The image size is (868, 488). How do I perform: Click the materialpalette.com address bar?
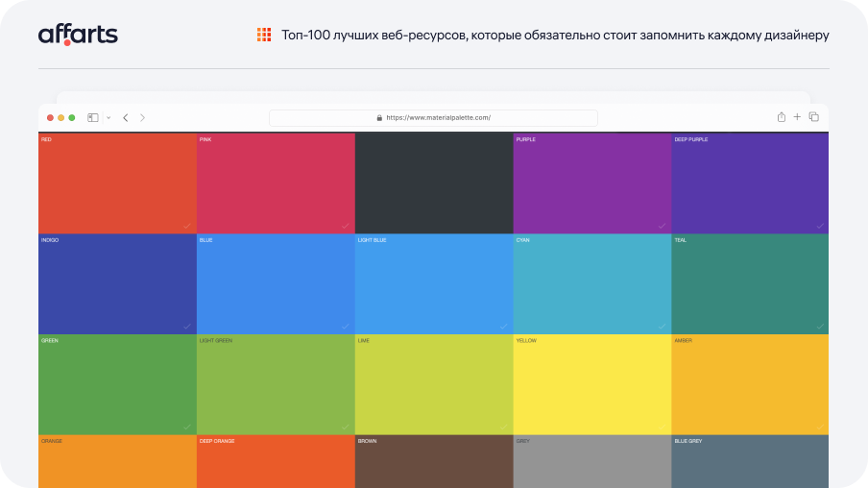(x=433, y=117)
